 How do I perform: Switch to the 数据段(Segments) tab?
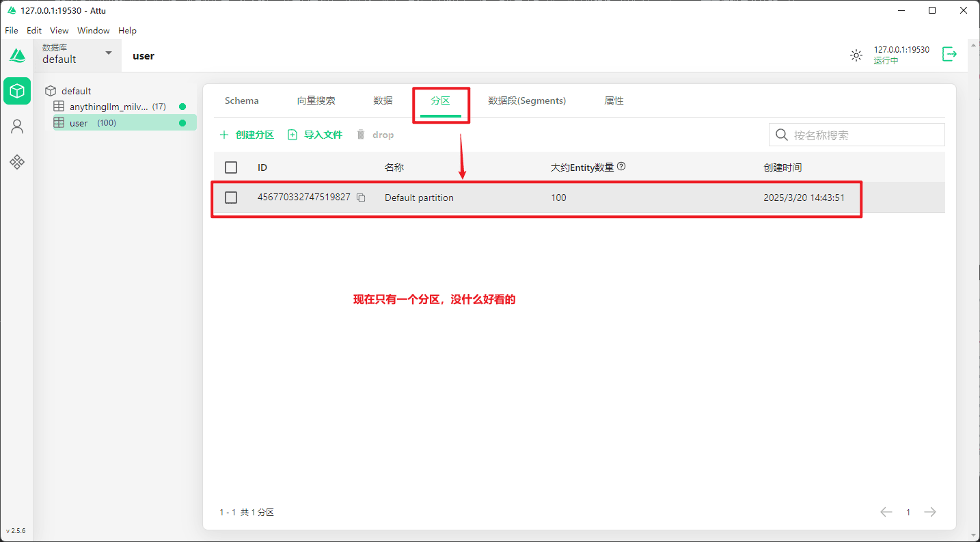[x=526, y=100]
